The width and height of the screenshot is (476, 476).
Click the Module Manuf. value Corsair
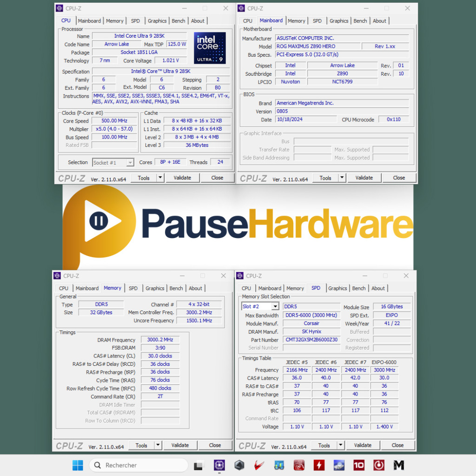click(311, 324)
